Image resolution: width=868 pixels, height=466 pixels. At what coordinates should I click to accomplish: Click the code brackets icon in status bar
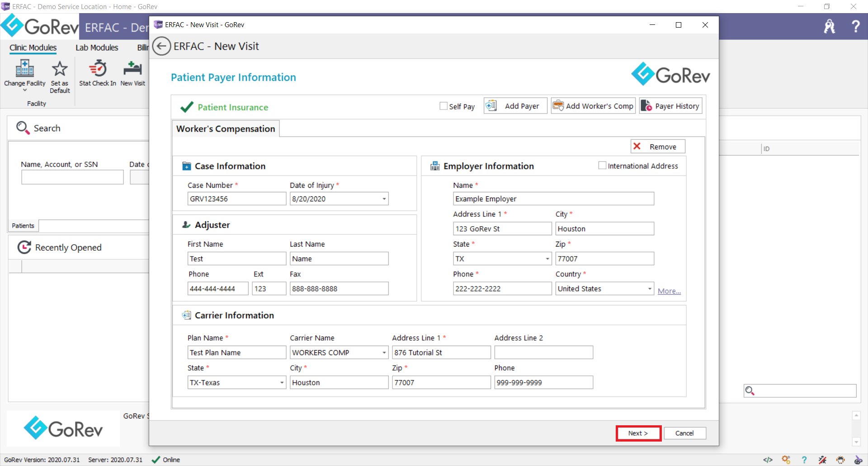pyautogui.click(x=768, y=460)
